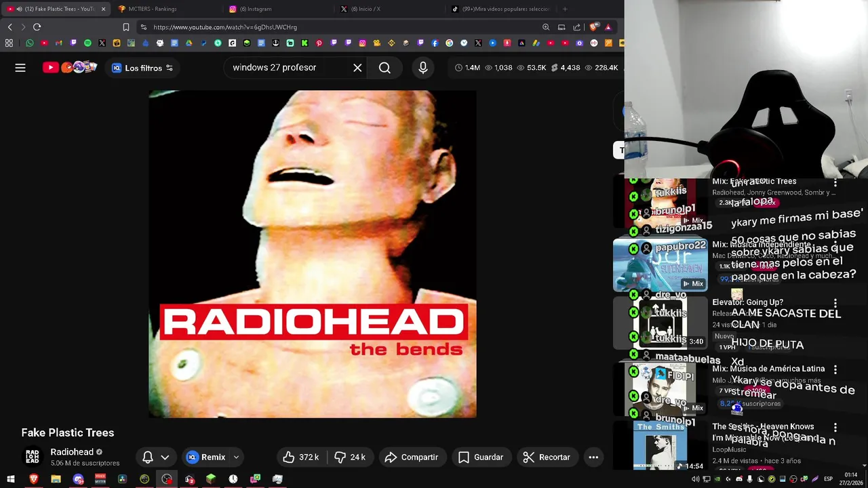Open the WhatsApp bookmark
The width and height of the screenshot is (868, 488).
29,43
